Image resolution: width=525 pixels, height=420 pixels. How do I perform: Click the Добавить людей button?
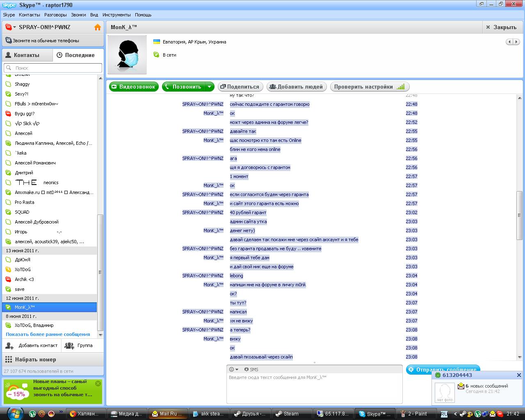[297, 87]
